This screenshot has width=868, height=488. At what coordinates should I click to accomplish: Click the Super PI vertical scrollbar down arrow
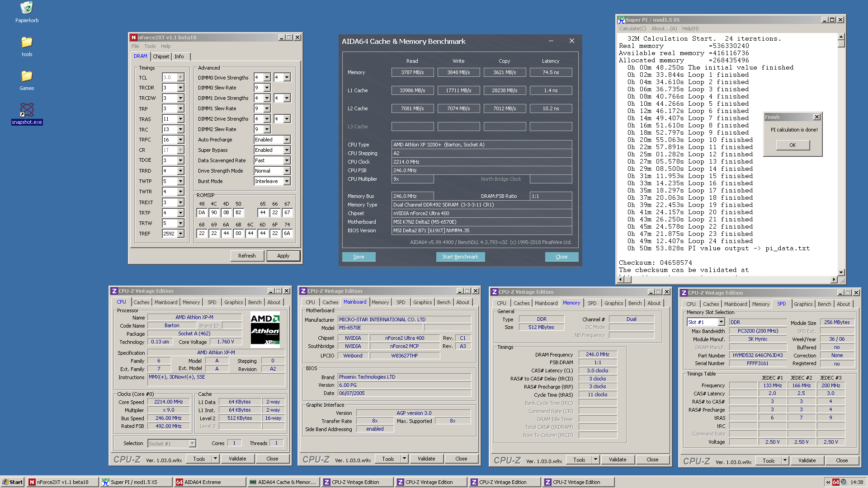pyautogui.click(x=841, y=272)
